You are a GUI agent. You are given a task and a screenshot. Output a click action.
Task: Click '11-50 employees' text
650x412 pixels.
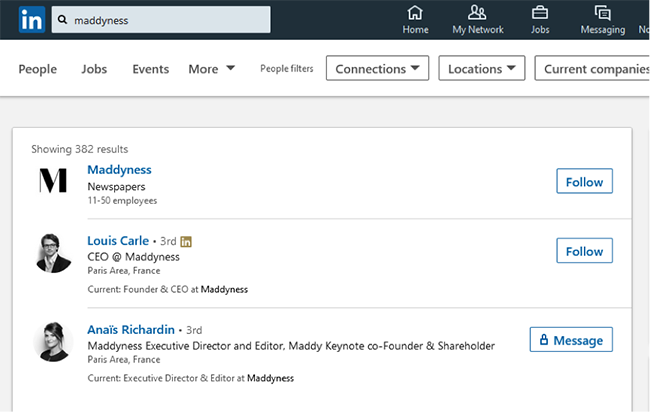coord(122,201)
